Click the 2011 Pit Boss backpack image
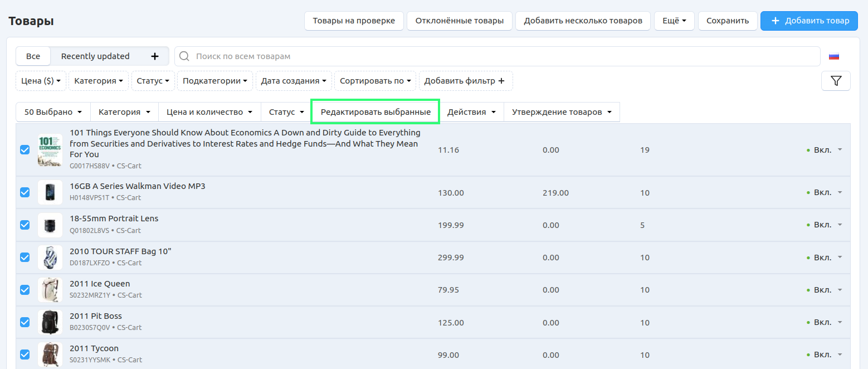868x369 pixels. pyautogui.click(x=50, y=322)
